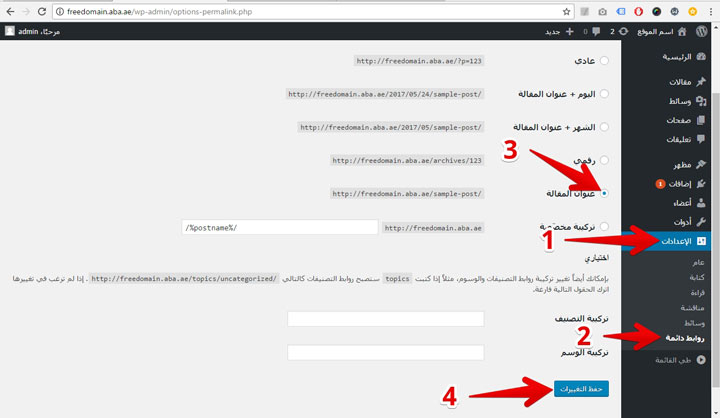Click the topics example code text
This screenshot has width=720, height=418.
[x=397, y=278]
